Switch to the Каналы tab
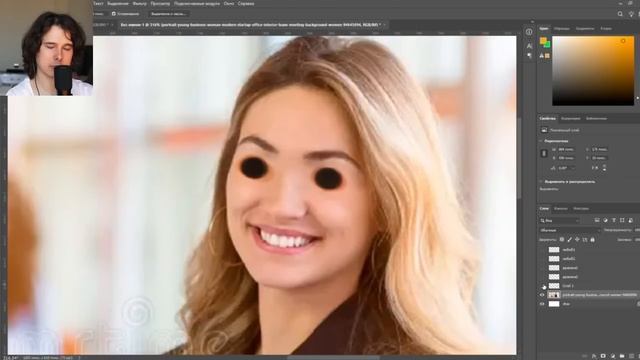Viewport: 640px width, 360px height. [x=560, y=209]
